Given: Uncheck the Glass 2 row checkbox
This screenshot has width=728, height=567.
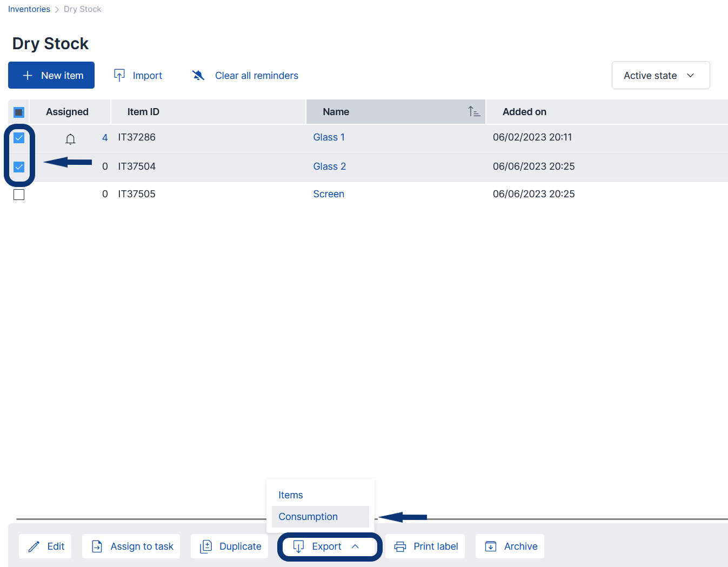Looking at the screenshot, I should [19, 167].
